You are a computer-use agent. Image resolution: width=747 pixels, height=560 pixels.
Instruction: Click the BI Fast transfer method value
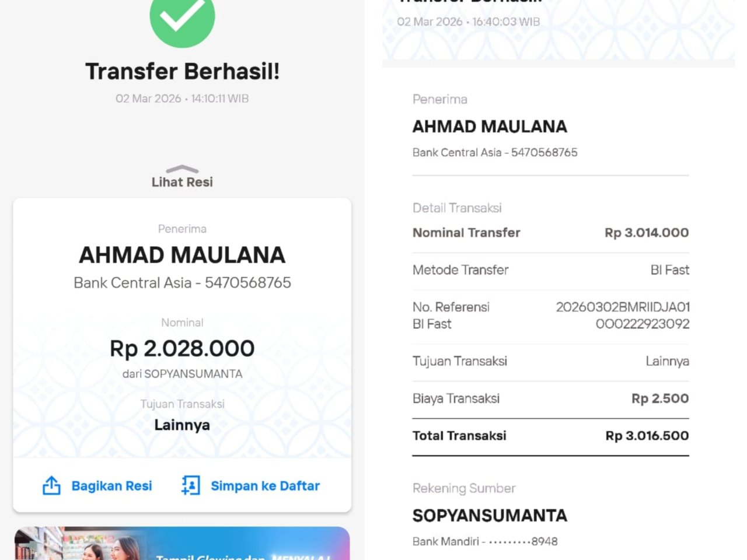(x=669, y=270)
